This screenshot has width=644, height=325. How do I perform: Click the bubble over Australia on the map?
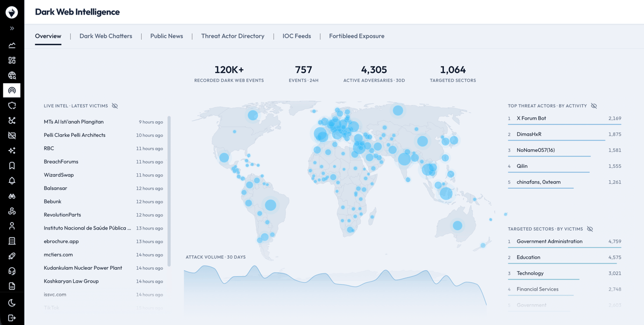click(458, 226)
